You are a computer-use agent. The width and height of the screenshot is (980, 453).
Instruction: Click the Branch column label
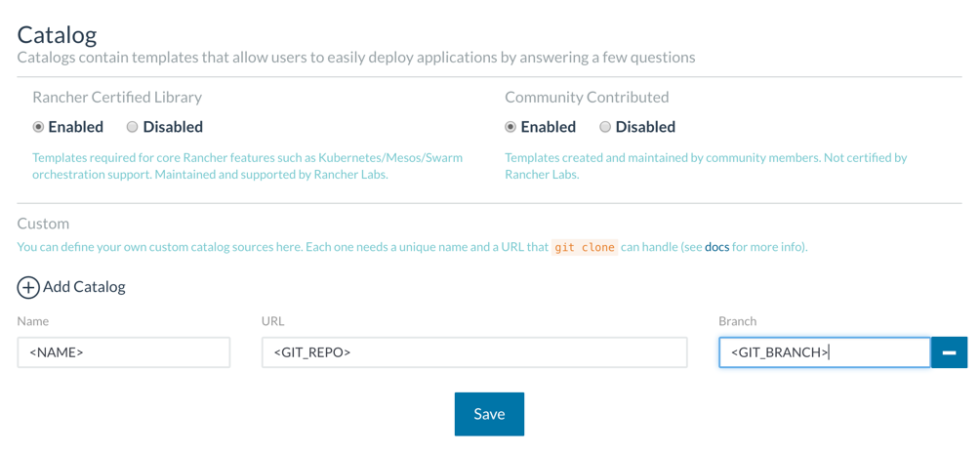pos(737,321)
